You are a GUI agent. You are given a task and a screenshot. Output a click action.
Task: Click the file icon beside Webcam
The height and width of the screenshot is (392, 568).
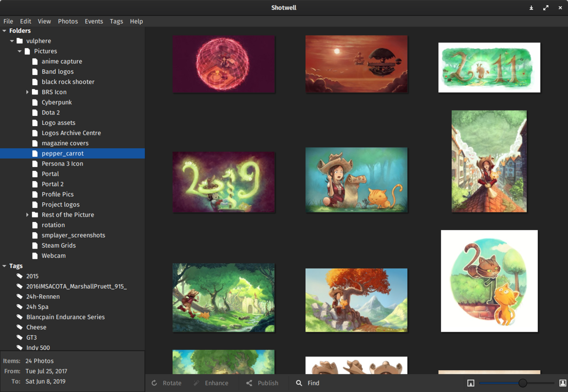coord(35,256)
